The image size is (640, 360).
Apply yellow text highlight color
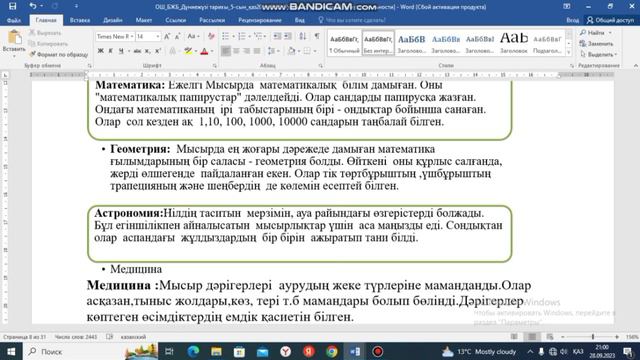[x=188, y=51]
